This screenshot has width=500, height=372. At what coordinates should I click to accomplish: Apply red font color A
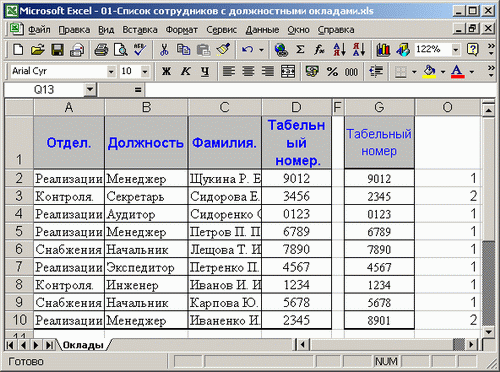(458, 71)
